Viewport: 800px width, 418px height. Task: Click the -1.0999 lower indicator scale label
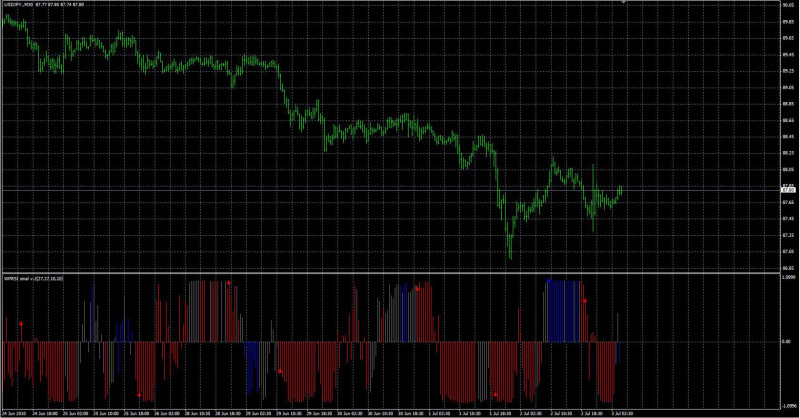coord(787,404)
